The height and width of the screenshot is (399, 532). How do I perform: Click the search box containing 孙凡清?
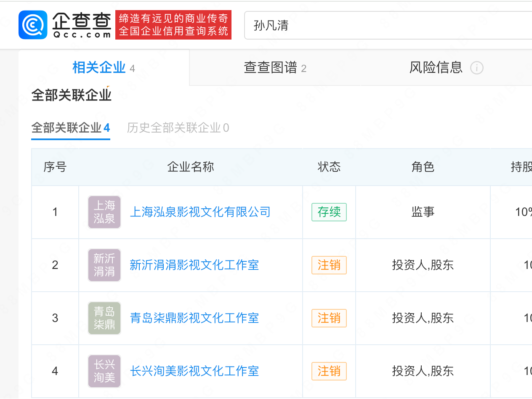coord(388,25)
